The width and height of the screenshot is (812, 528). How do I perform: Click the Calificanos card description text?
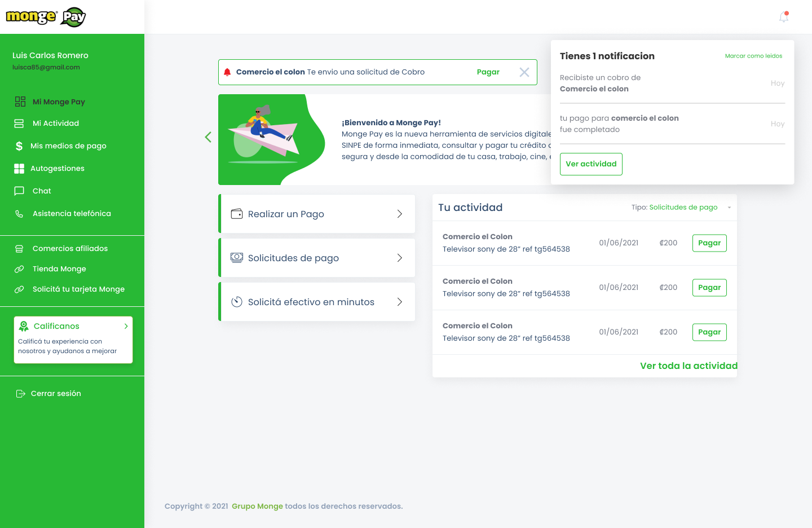point(68,346)
